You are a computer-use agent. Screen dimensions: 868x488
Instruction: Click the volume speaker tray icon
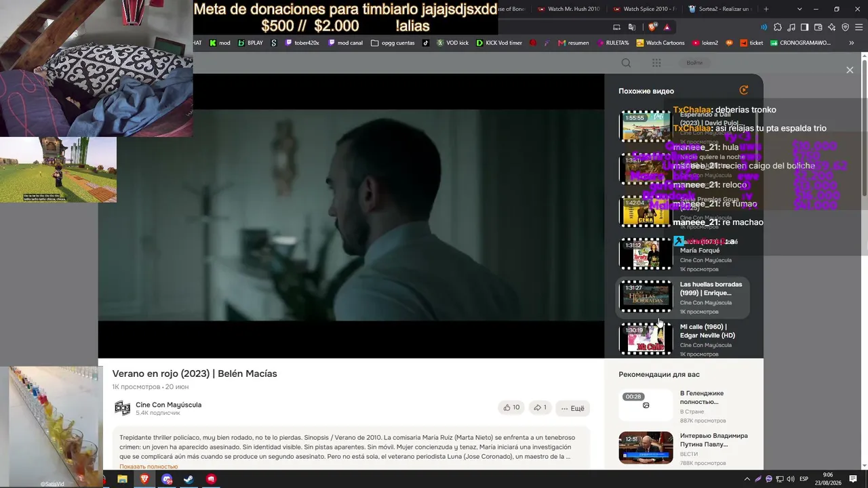tap(791, 479)
